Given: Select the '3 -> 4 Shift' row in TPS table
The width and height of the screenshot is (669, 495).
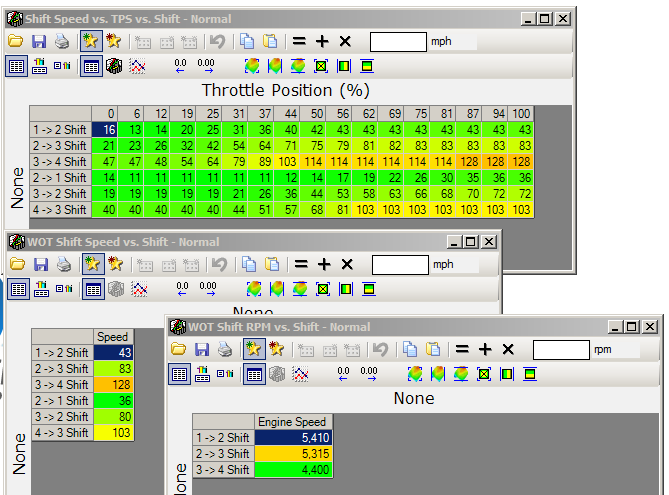Looking at the screenshot, I should (x=60, y=161).
